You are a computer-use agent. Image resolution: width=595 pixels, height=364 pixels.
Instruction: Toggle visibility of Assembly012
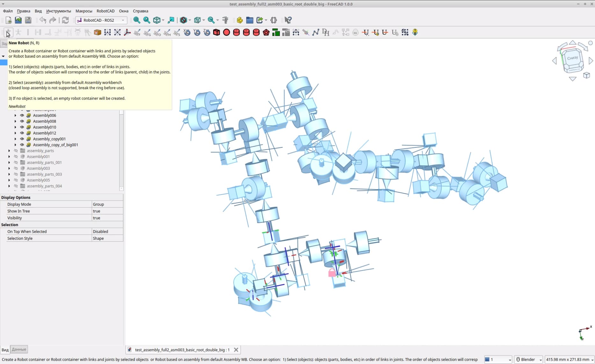point(22,133)
